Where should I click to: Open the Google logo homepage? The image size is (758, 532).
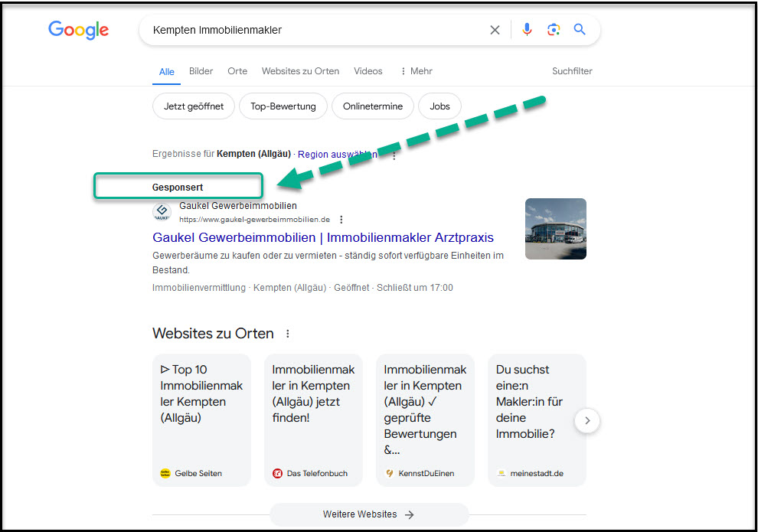pyautogui.click(x=78, y=30)
